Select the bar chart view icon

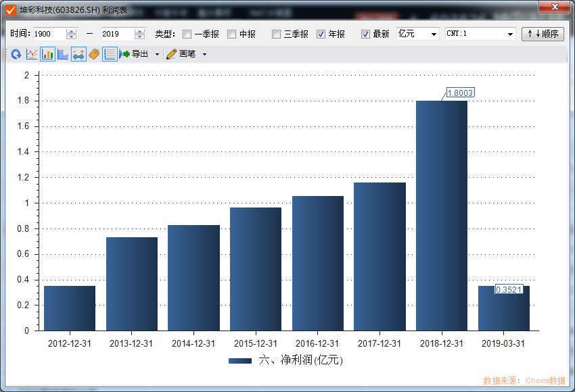click(x=47, y=54)
